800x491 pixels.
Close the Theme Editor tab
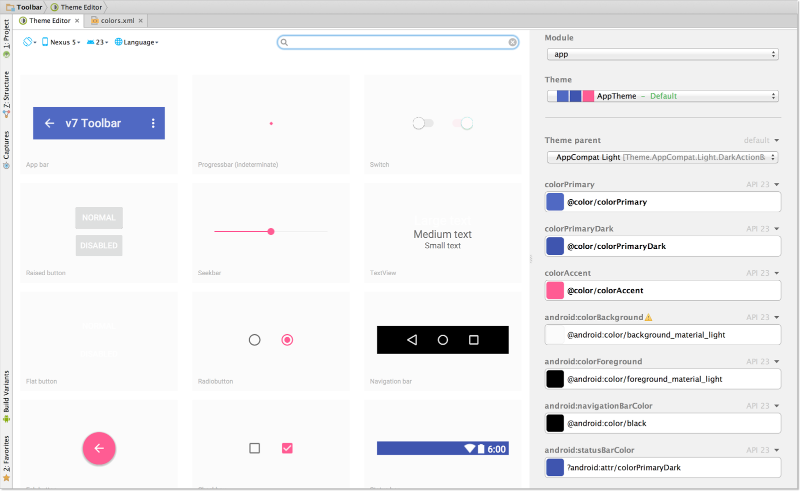click(77, 21)
